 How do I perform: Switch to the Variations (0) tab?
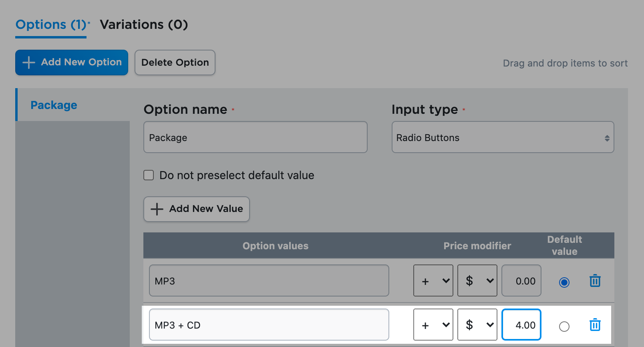point(144,25)
